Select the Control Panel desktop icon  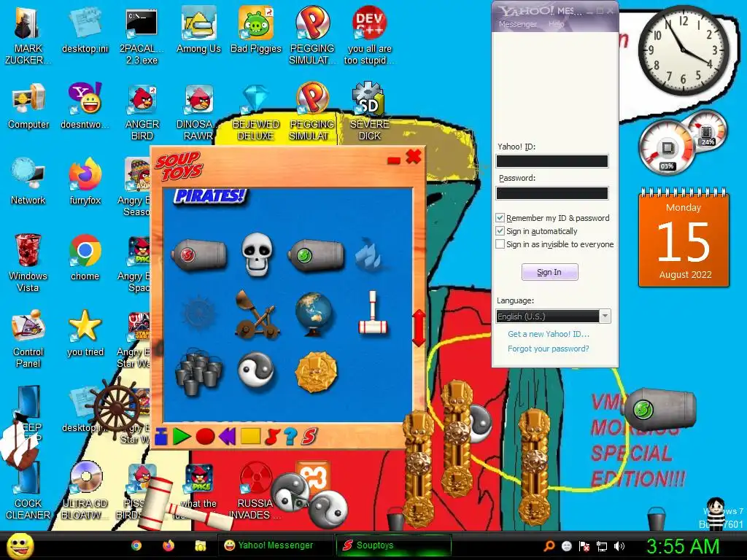[28, 338]
